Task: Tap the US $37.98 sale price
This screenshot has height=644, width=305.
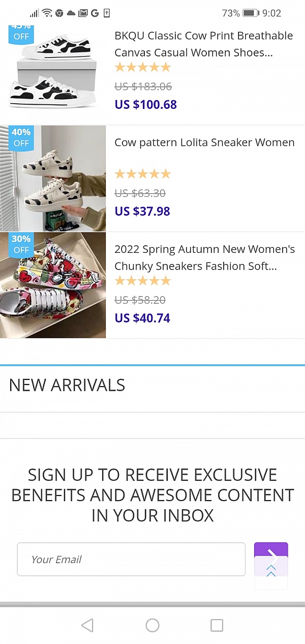Action: pos(142,211)
